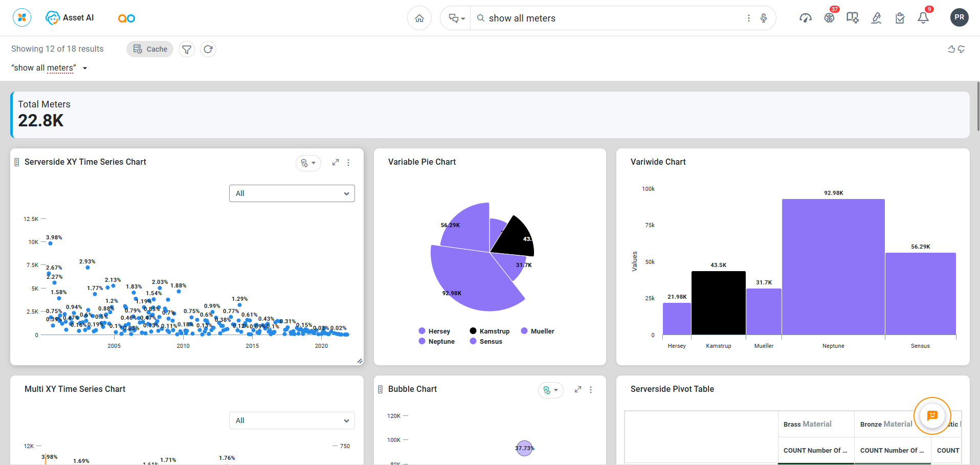
Task: Click the orange chat assistant icon
Action: (x=932, y=415)
